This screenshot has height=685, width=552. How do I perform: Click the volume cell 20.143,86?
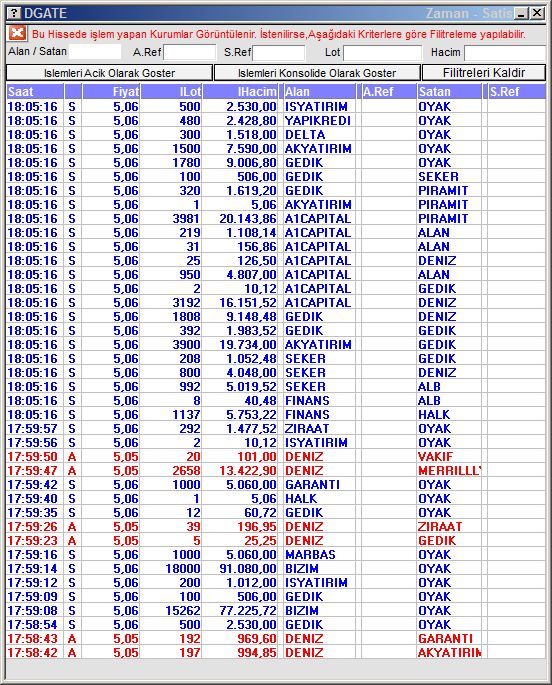tap(248, 218)
